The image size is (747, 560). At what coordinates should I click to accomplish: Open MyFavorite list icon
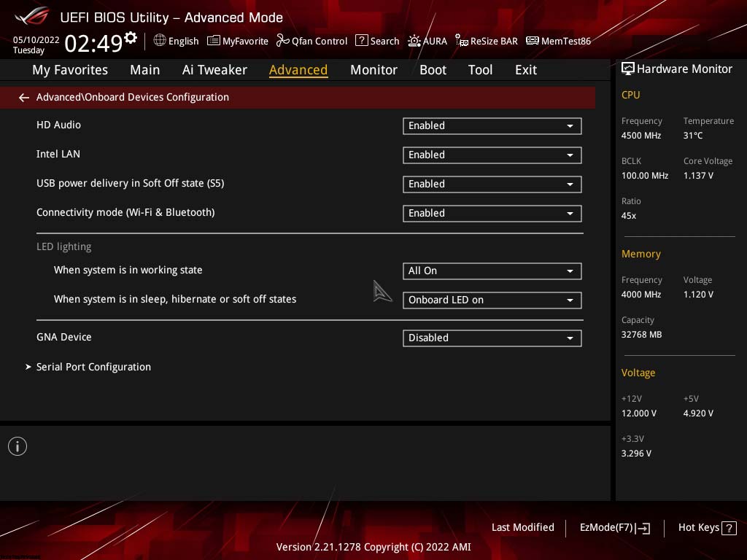tap(214, 41)
